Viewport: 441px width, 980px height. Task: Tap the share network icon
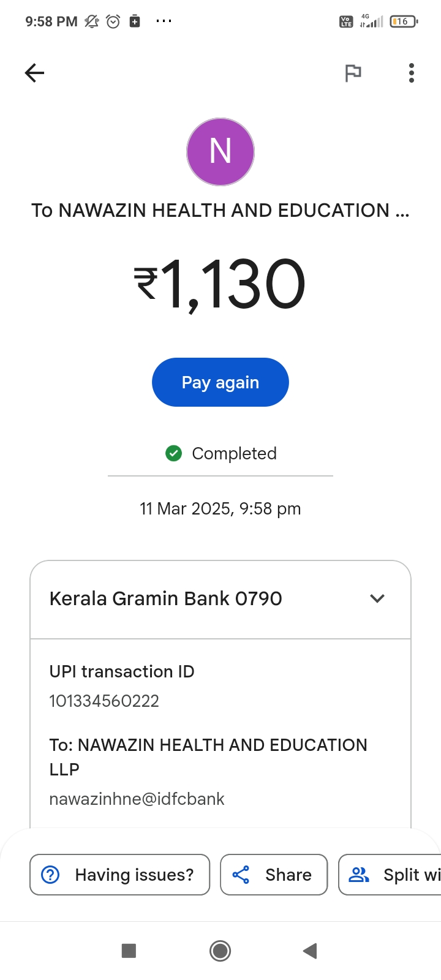(x=241, y=875)
